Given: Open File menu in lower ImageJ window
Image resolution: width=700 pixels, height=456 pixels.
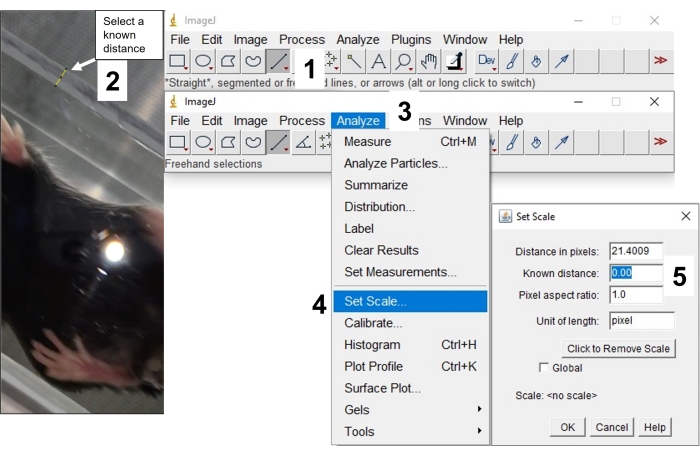Looking at the screenshot, I should coord(180,121).
